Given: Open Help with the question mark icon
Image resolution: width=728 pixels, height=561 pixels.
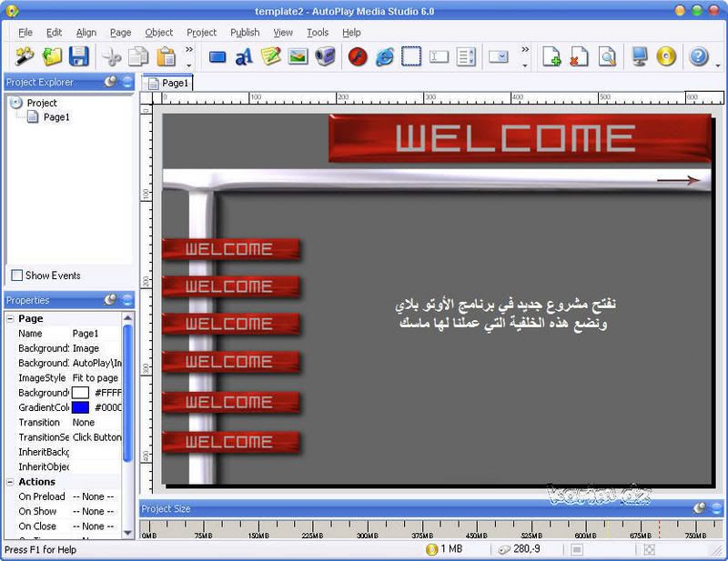Looking at the screenshot, I should [x=699, y=57].
